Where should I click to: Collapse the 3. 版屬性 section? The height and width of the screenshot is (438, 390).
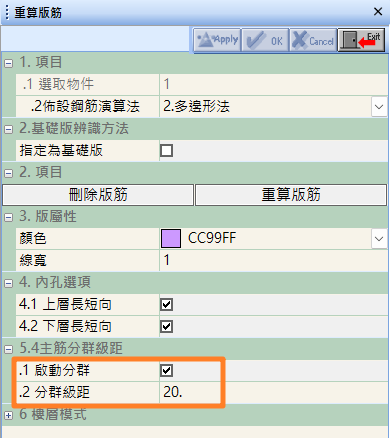click(8, 217)
